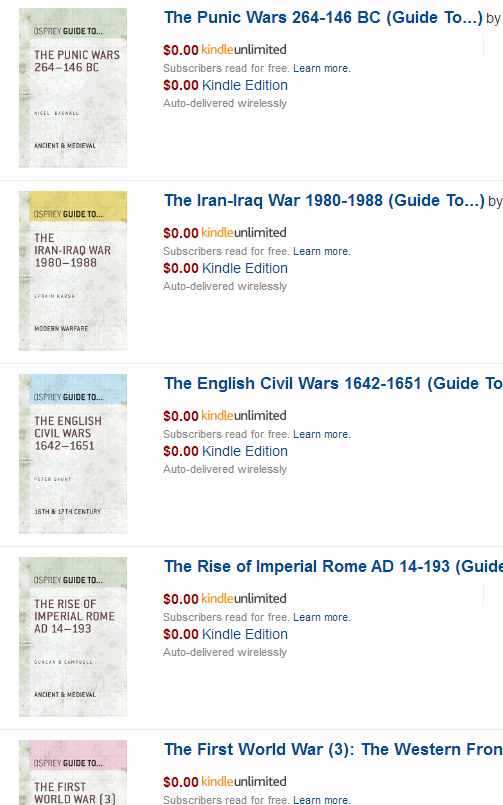The width and height of the screenshot is (503, 805).
Task: Click The First World War (3) cover thumbnail
Action: pos(73,772)
